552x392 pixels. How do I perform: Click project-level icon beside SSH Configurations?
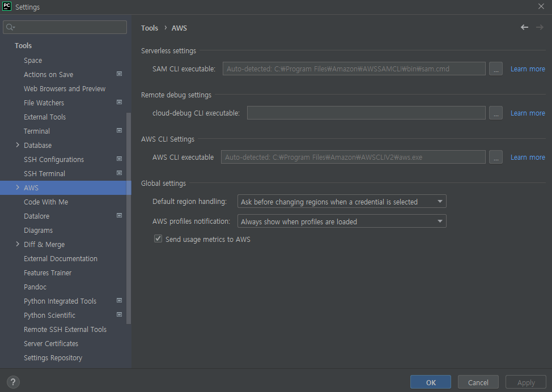click(120, 159)
